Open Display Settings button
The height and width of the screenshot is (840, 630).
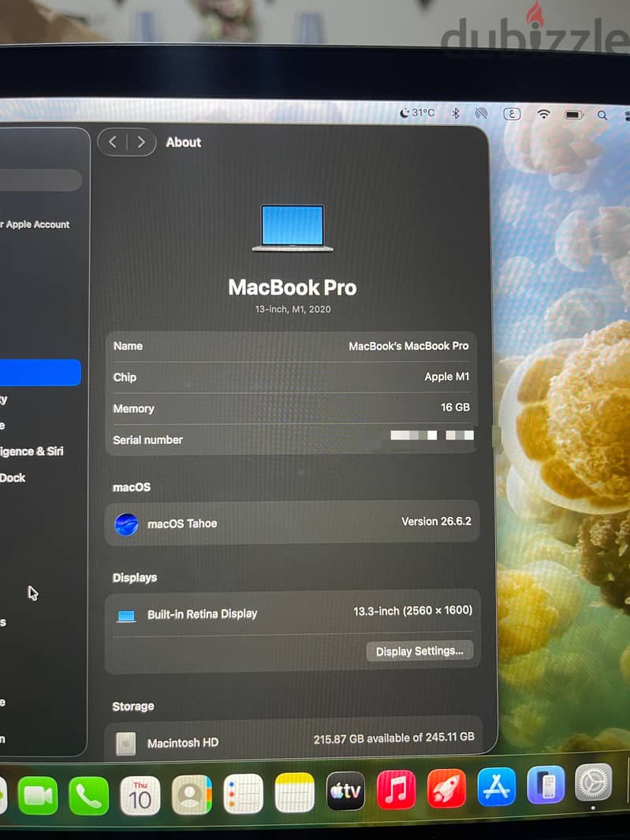(x=419, y=651)
